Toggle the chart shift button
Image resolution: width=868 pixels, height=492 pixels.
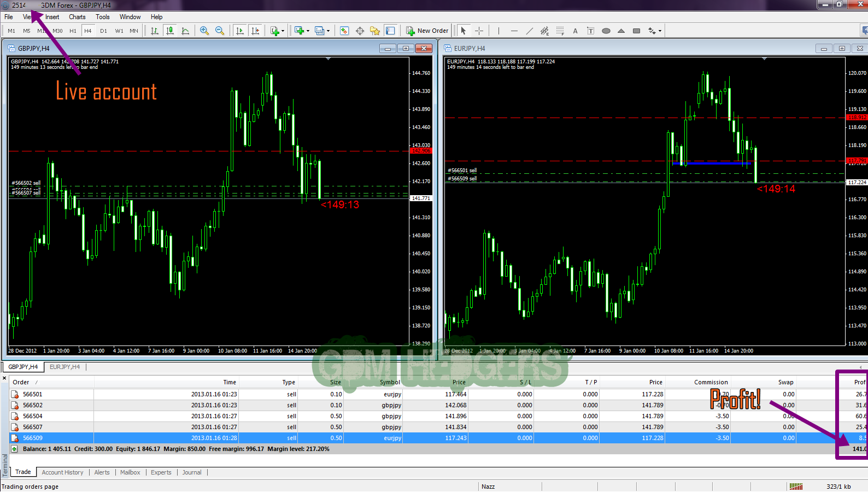(255, 31)
